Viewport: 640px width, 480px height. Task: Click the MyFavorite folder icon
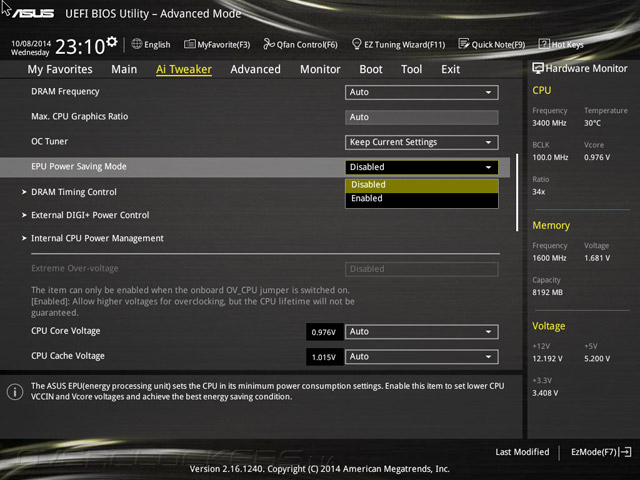tap(189, 44)
